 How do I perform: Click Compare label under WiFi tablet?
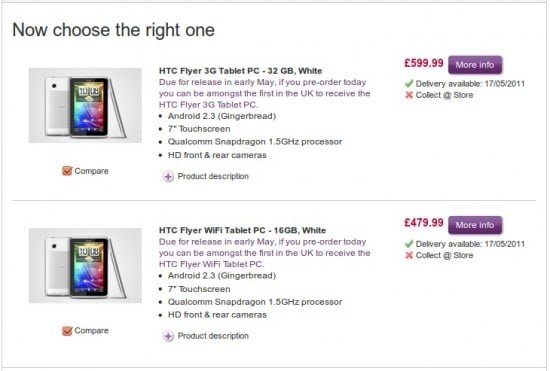[x=92, y=331]
